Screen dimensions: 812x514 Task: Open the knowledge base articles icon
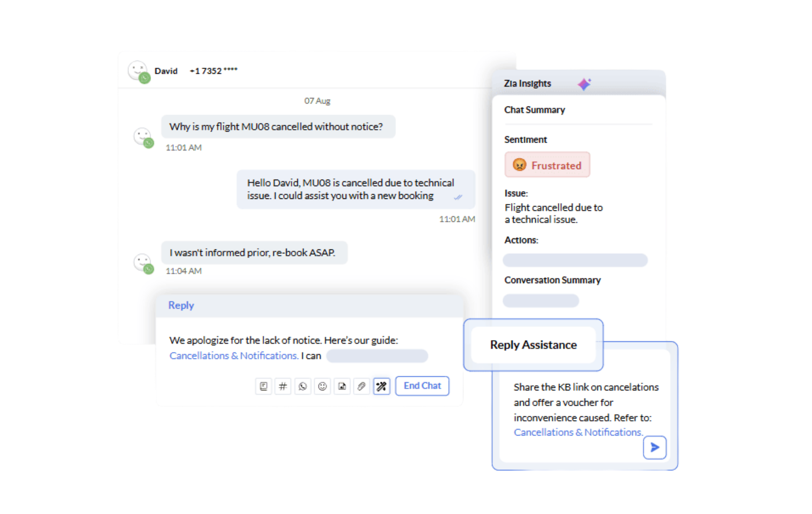coord(263,386)
